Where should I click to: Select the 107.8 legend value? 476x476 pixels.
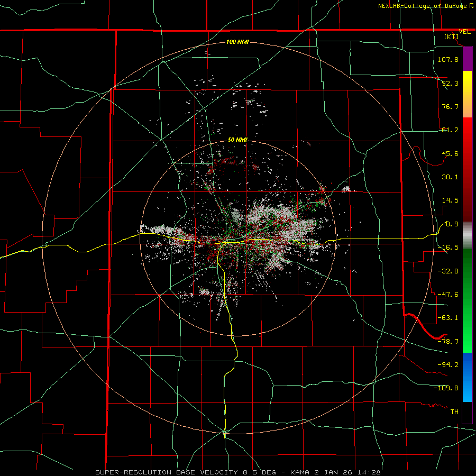click(x=448, y=59)
